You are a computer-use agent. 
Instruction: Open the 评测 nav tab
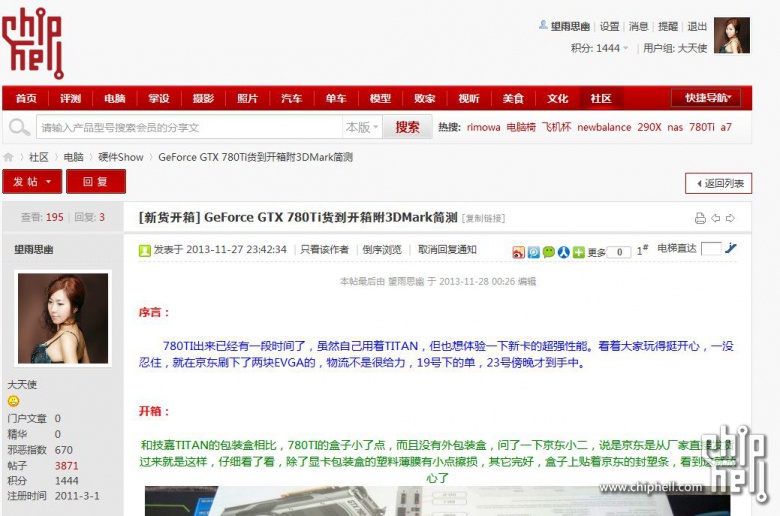pyautogui.click(x=70, y=99)
